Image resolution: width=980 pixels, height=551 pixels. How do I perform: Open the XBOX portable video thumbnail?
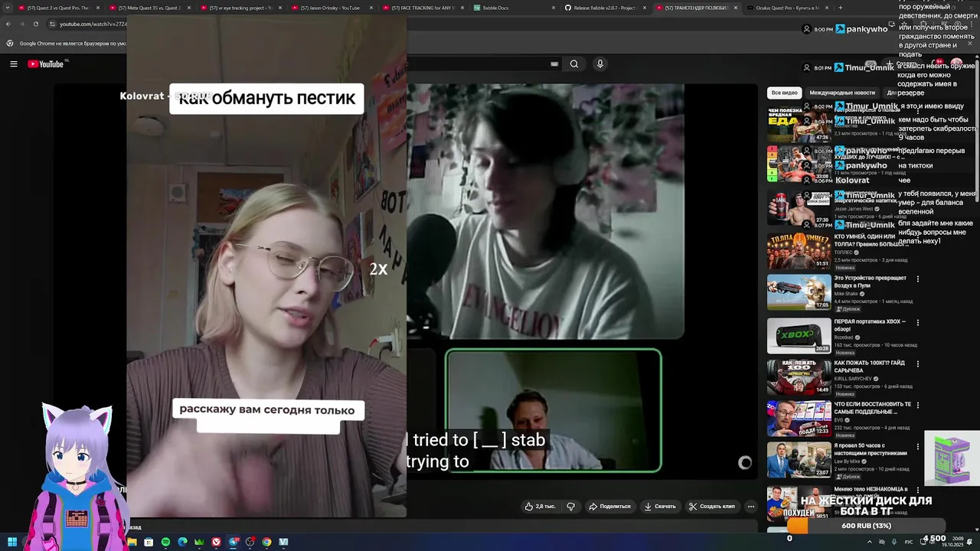(x=799, y=334)
